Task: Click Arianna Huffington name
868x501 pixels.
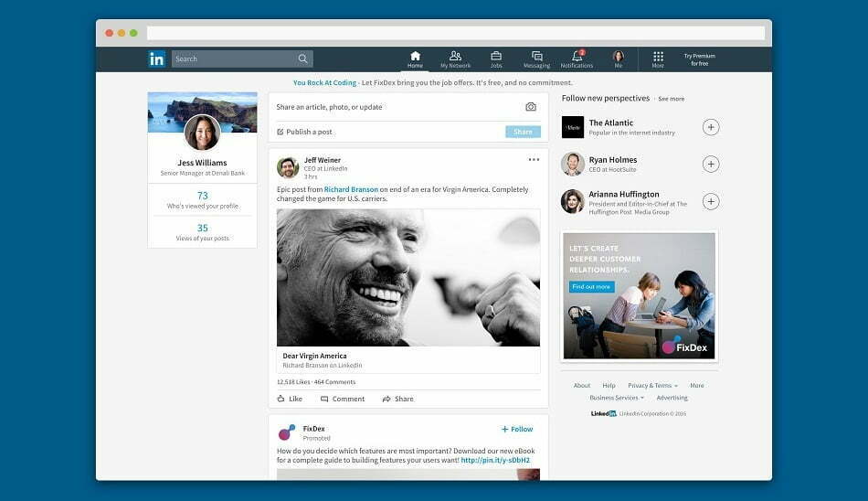Action: coord(624,195)
